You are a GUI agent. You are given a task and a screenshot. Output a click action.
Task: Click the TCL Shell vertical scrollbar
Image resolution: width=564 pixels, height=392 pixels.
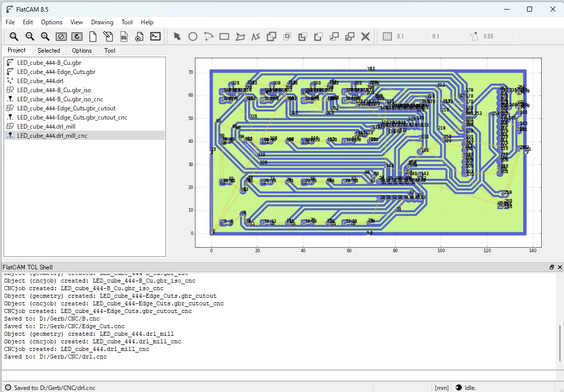(559, 343)
